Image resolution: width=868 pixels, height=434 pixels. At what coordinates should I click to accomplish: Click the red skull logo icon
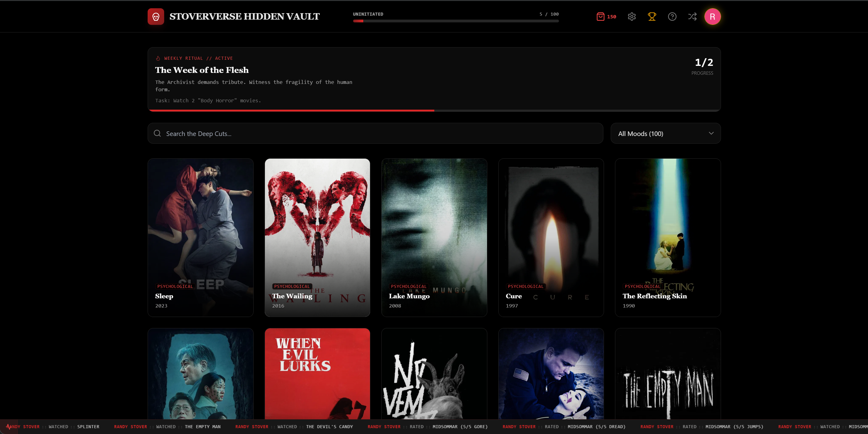(x=156, y=17)
